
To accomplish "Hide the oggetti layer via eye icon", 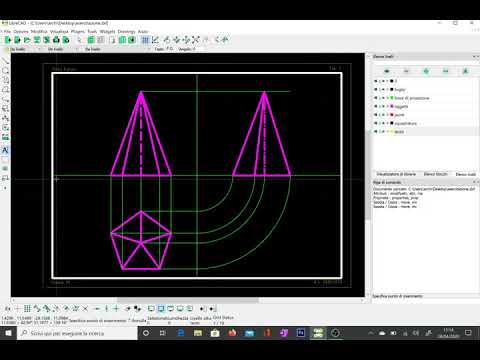I will (376, 106).
